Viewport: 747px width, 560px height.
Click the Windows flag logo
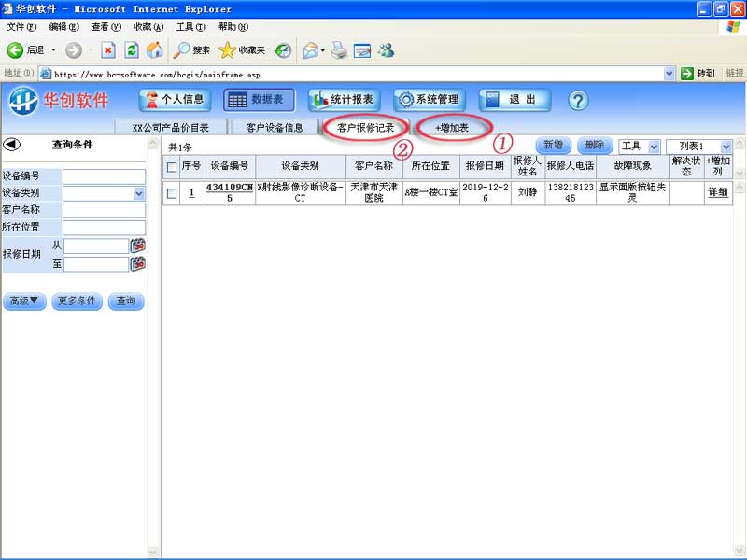tap(733, 27)
